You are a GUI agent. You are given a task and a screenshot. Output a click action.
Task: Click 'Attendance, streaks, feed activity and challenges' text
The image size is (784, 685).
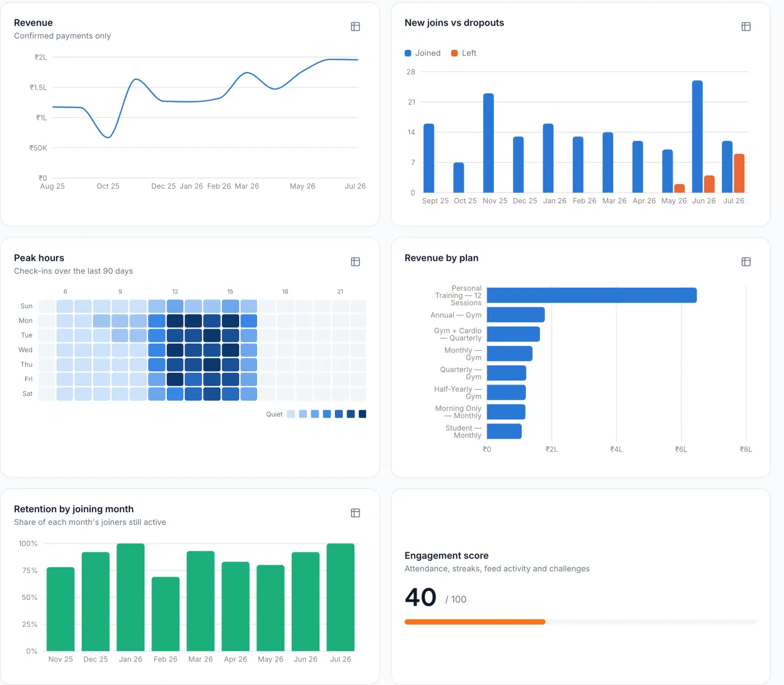497,569
